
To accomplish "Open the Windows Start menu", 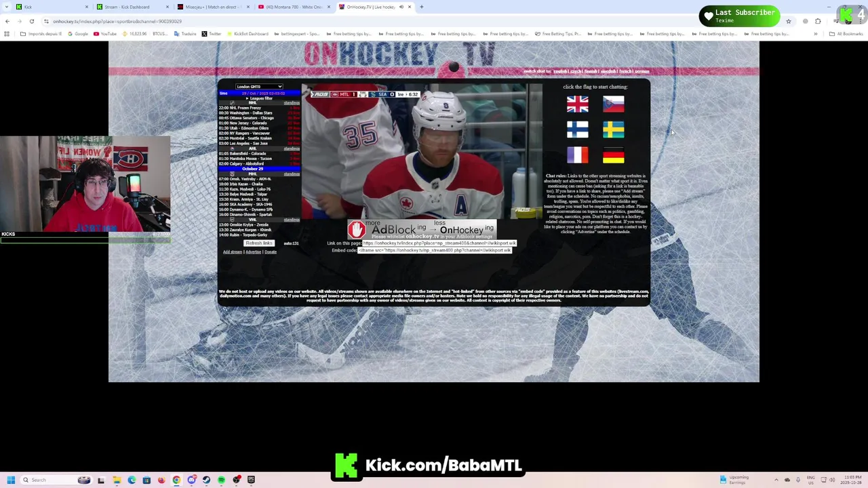I will pos(11,480).
